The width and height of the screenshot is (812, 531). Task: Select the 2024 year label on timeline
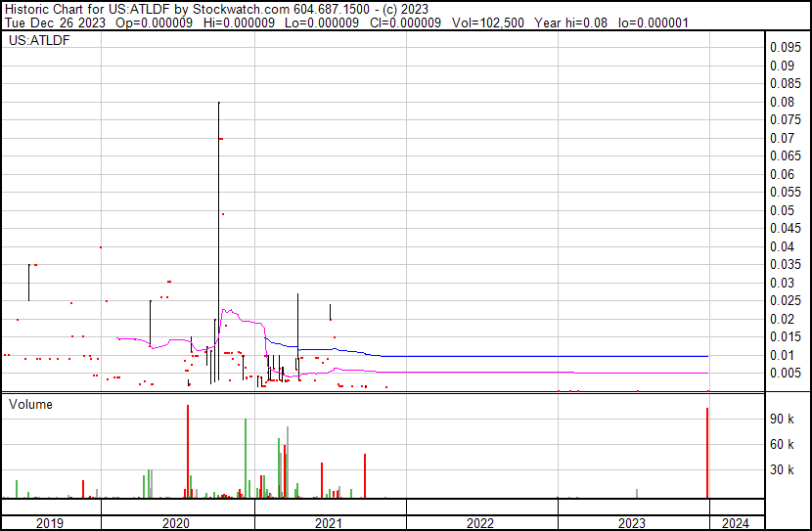click(x=736, y=523)
